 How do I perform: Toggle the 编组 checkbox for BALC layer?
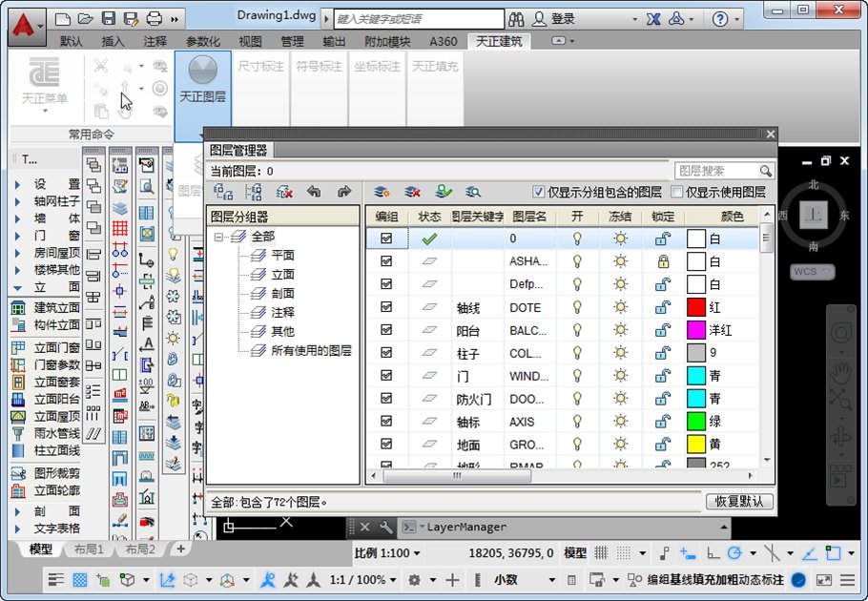pos(386,330)
